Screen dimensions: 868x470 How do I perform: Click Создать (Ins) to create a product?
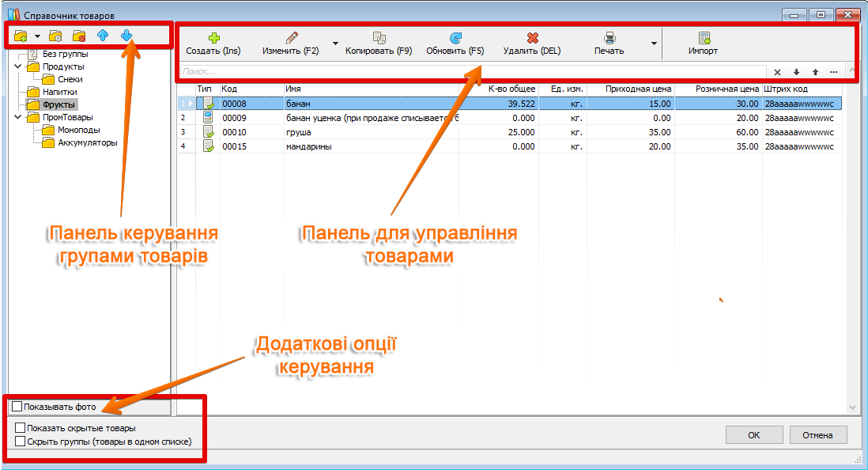pyautogui.click(x=213, y=44)
